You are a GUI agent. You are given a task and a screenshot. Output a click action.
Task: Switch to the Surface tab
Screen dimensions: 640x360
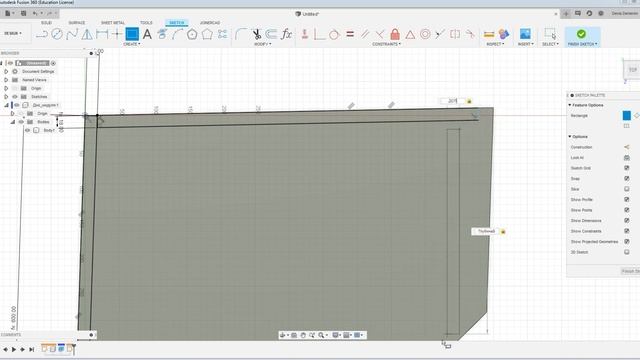(x=76, y=23)
